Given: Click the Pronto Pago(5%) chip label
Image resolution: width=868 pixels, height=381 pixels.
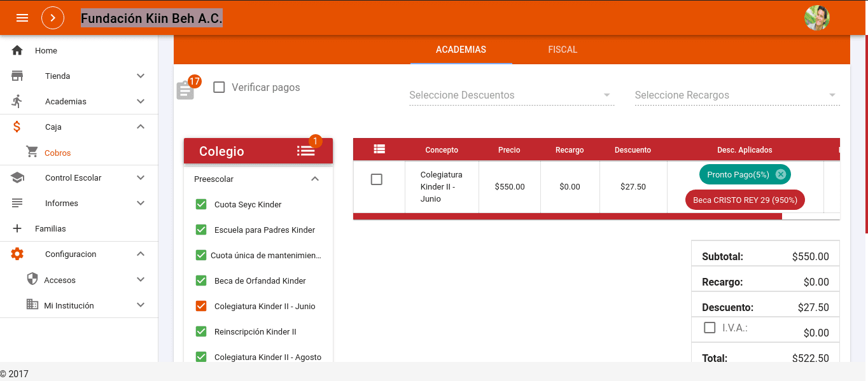Looking at the screenshot, I should point(738,174).
